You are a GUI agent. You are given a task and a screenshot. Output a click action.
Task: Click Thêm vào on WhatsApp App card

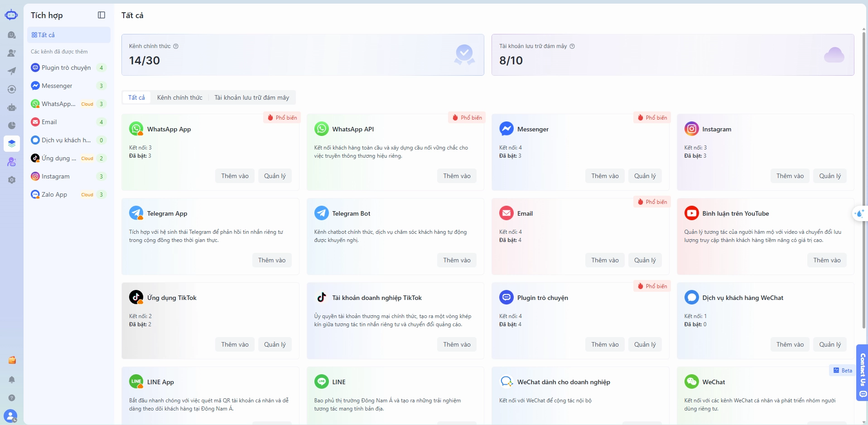coord(235,176)
